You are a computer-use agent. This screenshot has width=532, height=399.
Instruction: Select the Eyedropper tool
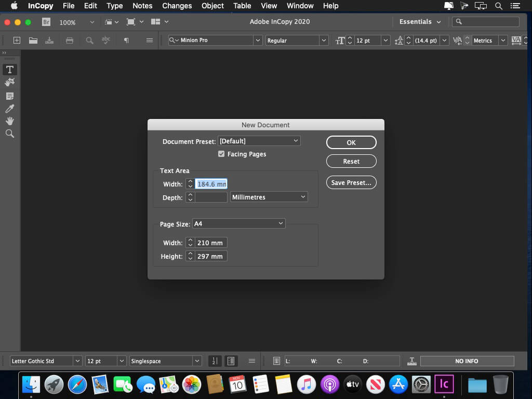point(10,109)
